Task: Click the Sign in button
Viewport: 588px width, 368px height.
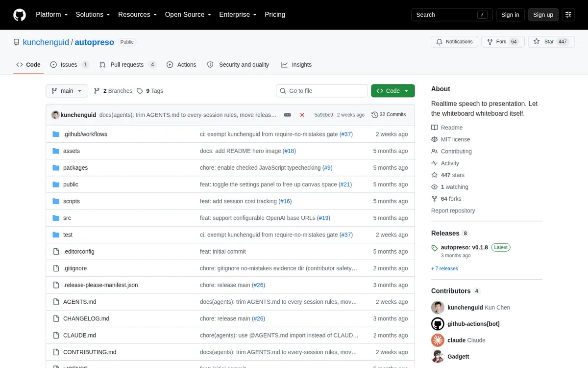Action: 510,15
